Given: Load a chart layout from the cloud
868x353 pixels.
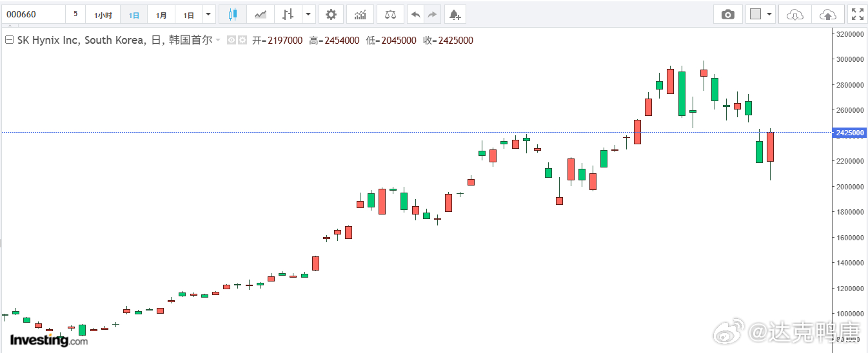Looking at the screenshot, I should tap(795, 14).
